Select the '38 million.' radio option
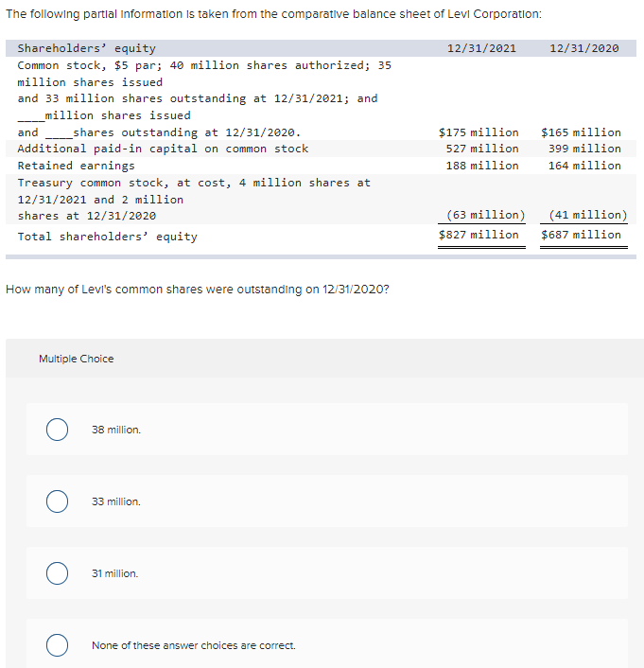 click(57, 430)
